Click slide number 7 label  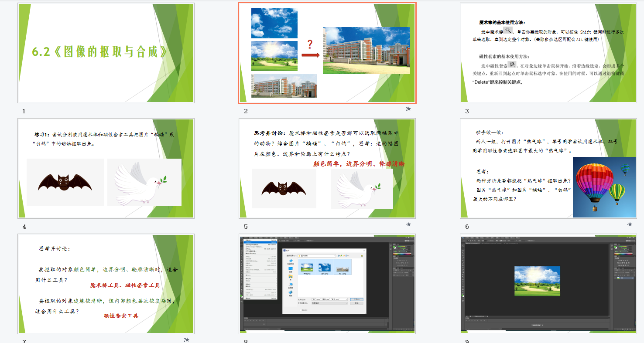tap(24, 341)
